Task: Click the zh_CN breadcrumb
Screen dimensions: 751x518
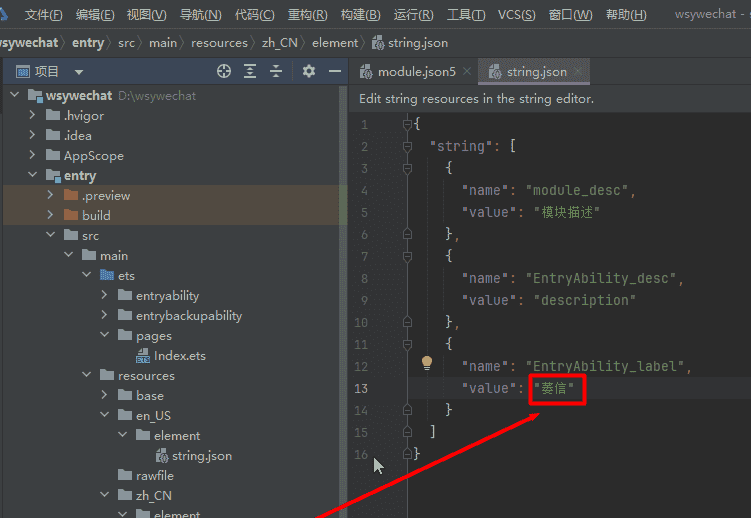Action: (281, 43)
